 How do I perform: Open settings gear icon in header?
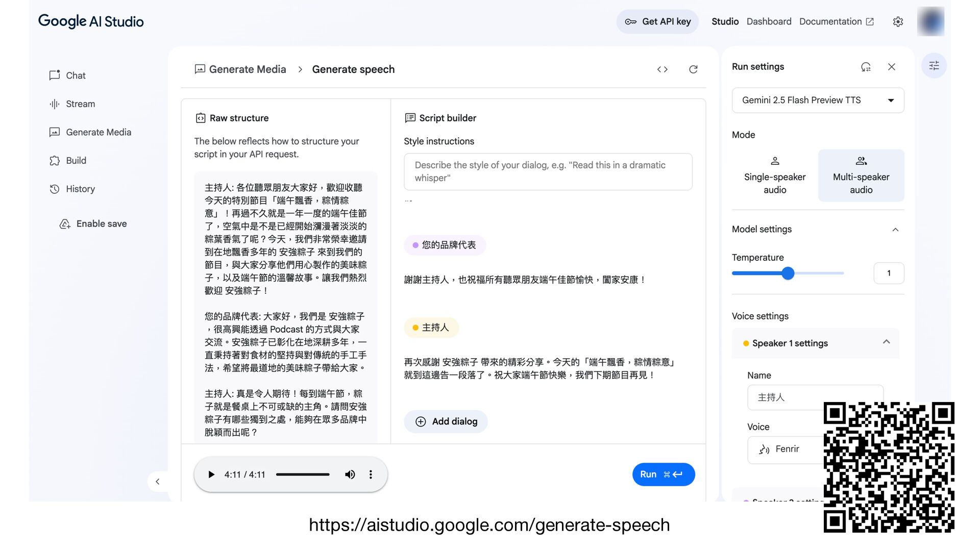(x=898, y=21)
